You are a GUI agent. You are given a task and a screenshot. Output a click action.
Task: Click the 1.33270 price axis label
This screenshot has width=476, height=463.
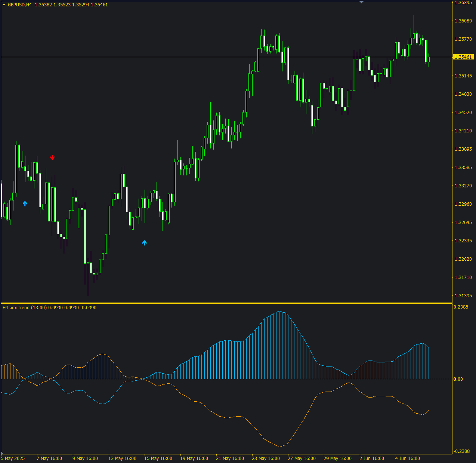click(x=463, y=186)
